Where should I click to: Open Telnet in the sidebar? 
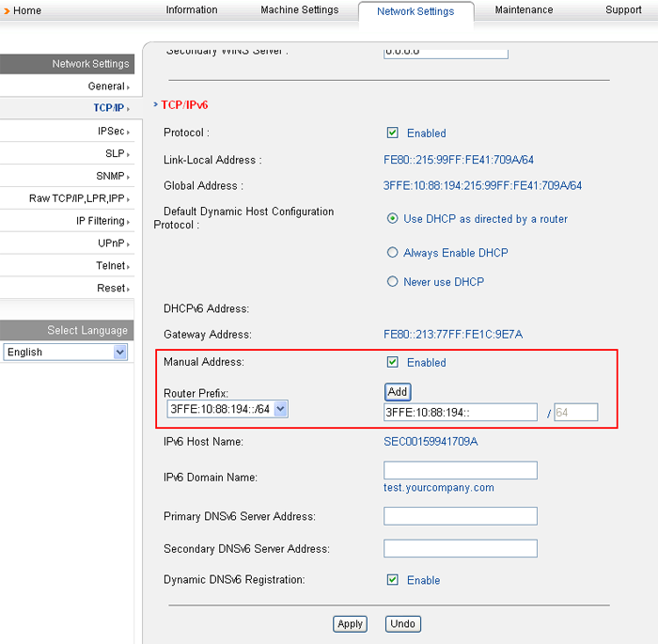(113, 266)
